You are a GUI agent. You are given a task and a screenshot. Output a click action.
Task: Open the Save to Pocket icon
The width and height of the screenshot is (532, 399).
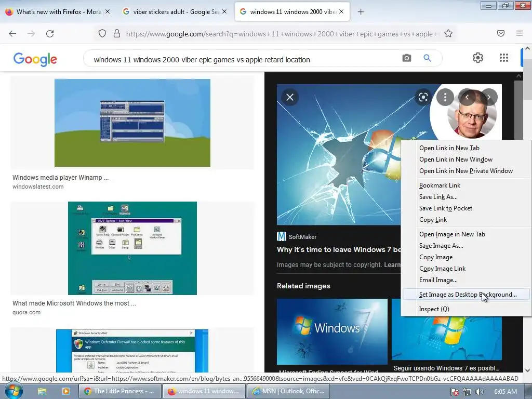tap(501, 33)
